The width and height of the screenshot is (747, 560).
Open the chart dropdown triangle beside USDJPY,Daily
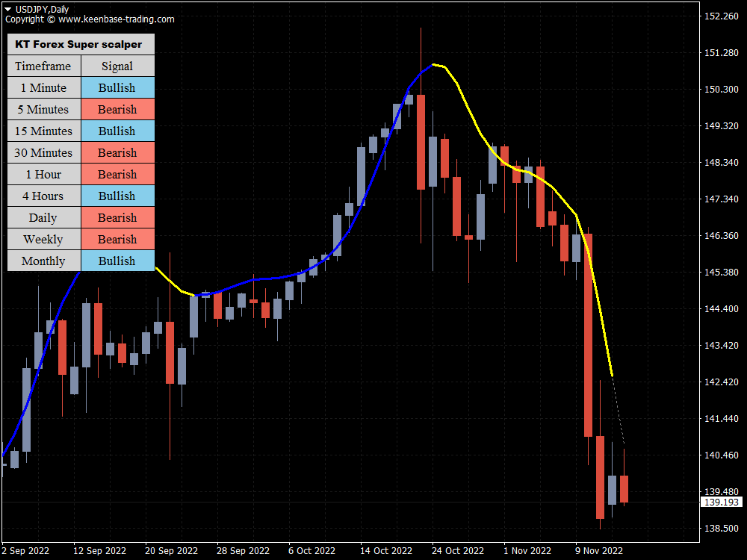8,9
